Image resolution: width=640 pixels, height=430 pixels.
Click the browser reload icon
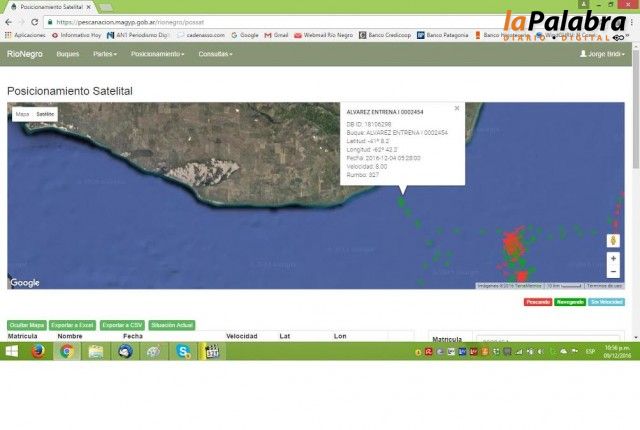coord(36,21)
